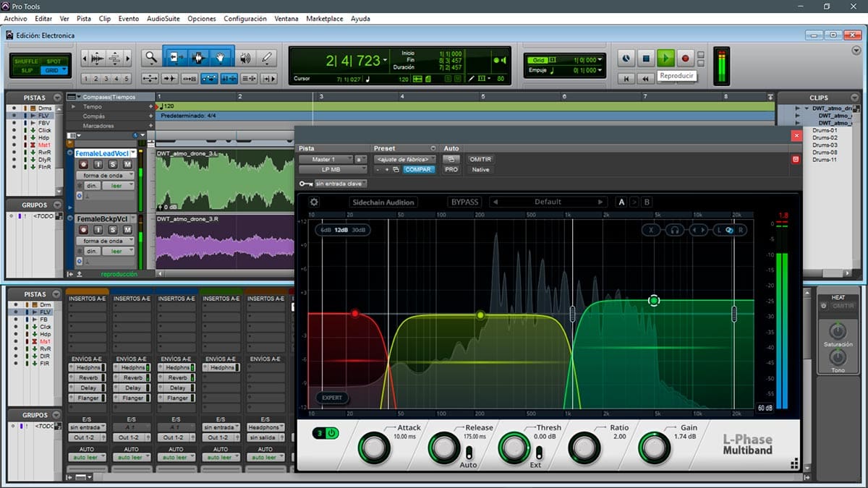Select the Zoomer magnifying glass tool

pyautogui.click(x=150, y=57)
